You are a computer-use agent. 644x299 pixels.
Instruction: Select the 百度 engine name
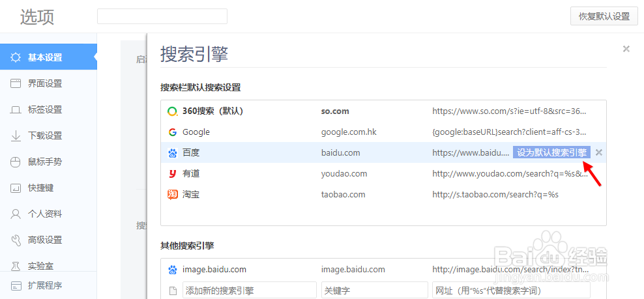191,153
